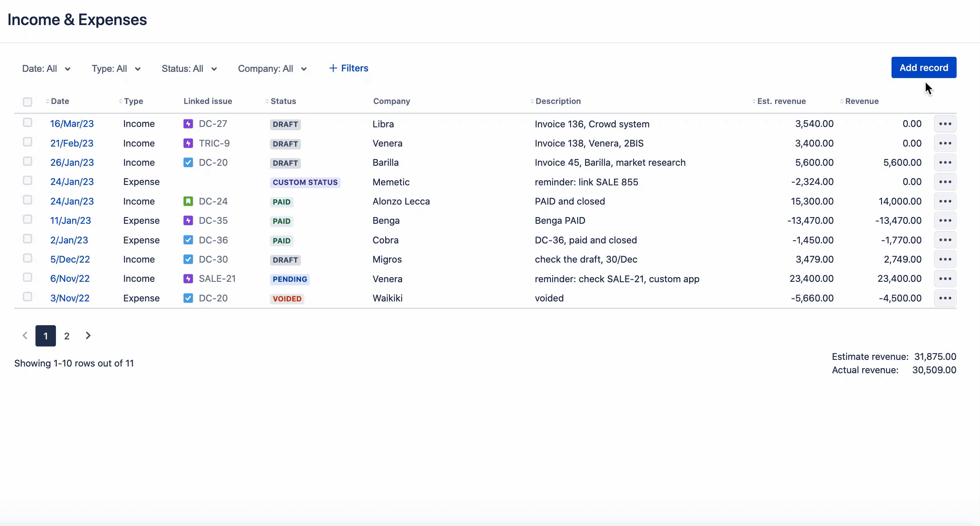Open the Type: All filter menu
The image size is (980, 526).
click(116, 68)
